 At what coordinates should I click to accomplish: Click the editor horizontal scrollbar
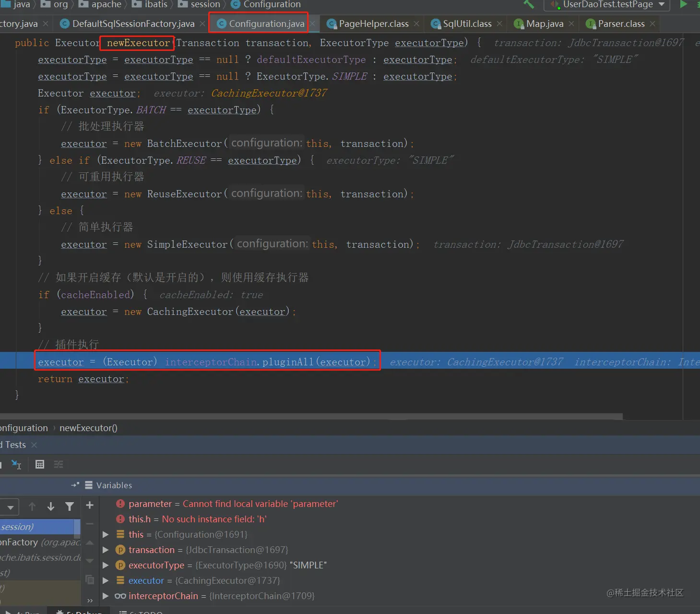click(x=311, y=416)
